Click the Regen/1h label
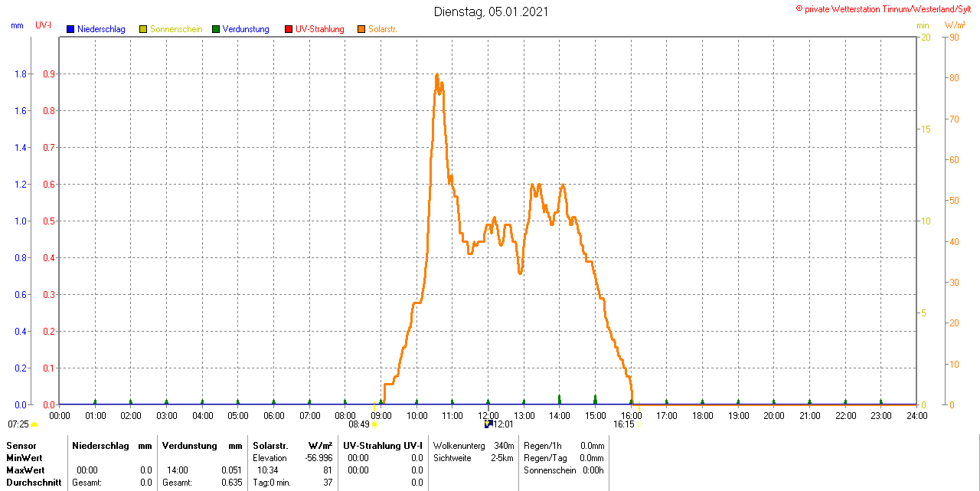The image size is (980, 491). (541, 445)
